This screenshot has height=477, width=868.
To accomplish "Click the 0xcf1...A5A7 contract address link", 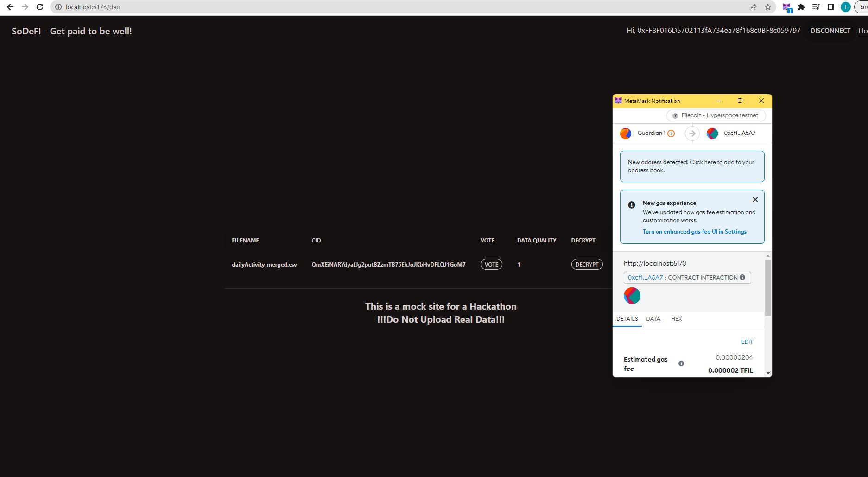I will pos(645,278).
